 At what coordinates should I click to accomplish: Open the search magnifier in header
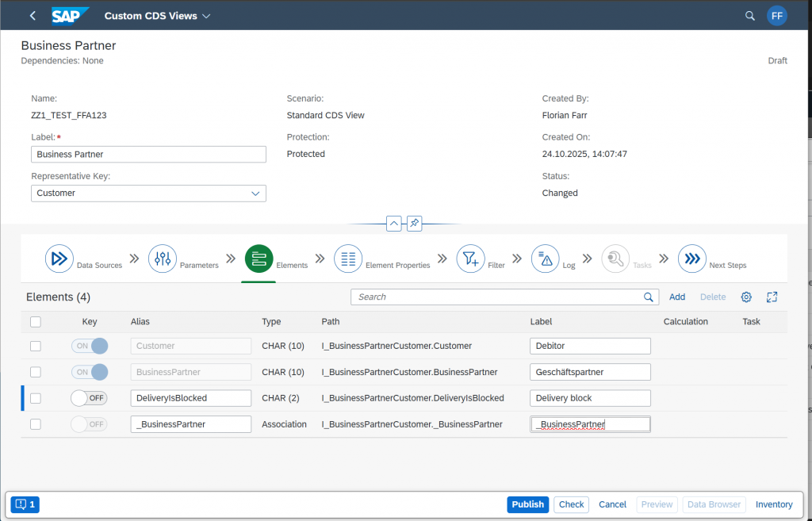pos(750,16)
